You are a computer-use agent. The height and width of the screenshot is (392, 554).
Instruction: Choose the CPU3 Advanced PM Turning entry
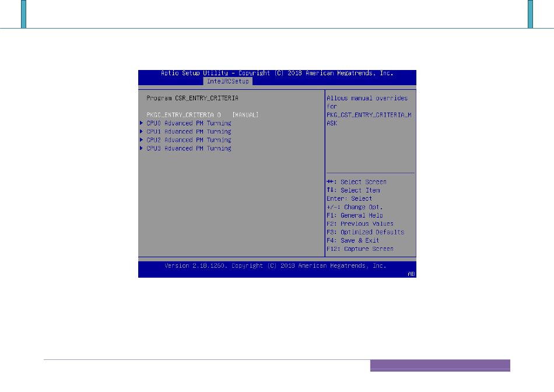188,148
